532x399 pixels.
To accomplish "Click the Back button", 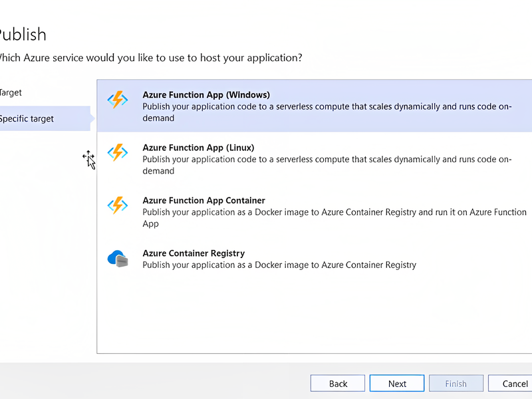I will (x=338, y=384).
